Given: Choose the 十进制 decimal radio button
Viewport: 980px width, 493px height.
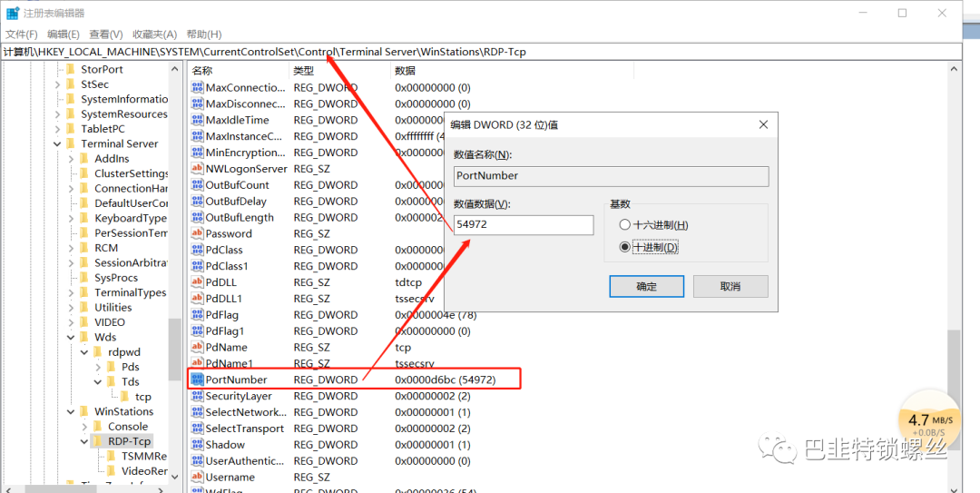Looking at the screenshot, I should (623, 247).
